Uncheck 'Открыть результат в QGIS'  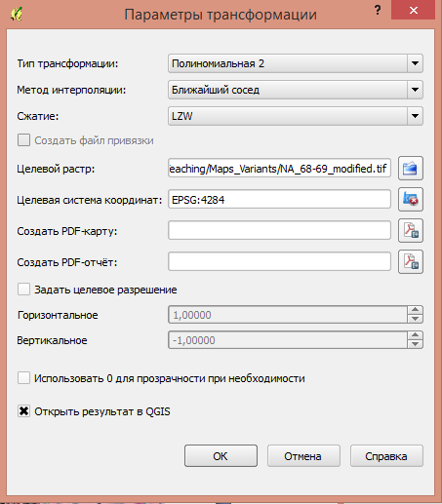click(x=23, y=411)
